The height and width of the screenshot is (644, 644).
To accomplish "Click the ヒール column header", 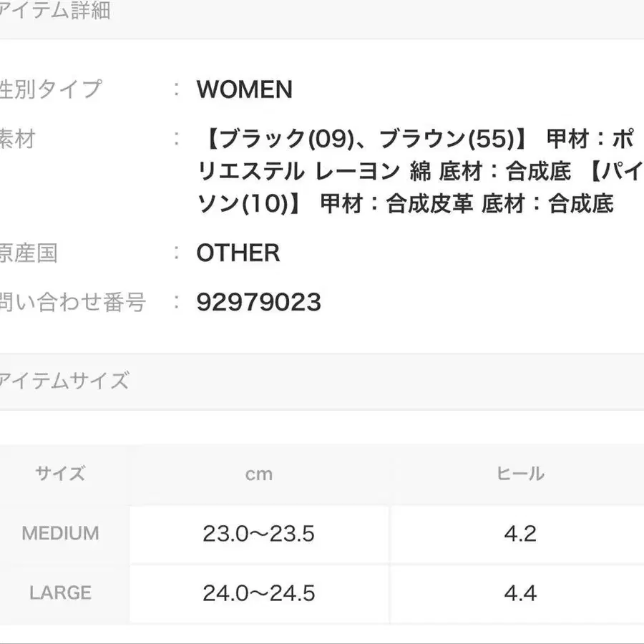I will [x=520, y=474].
